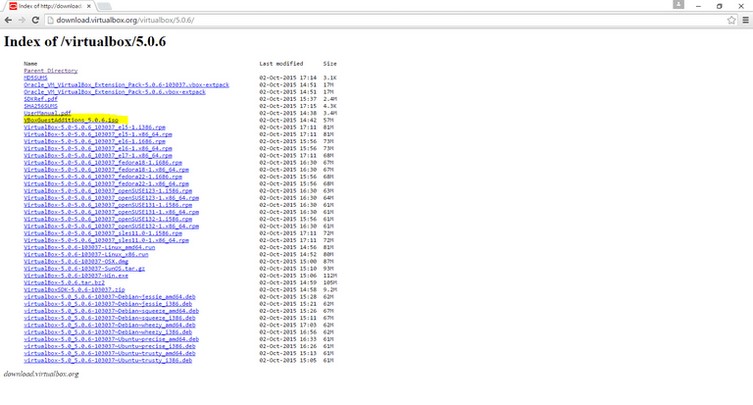
Task: Click the browser forward arrow
Action: tap(22, 20)
